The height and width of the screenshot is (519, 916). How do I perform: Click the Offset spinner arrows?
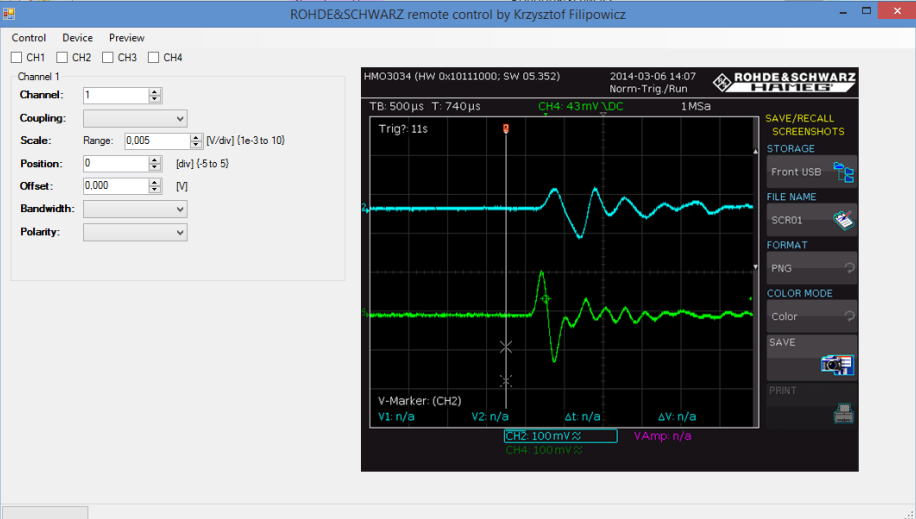tap(155, 186)
